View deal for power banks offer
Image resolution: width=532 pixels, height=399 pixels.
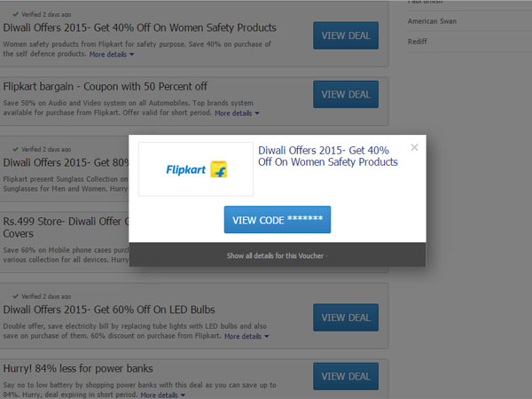[x=345, y=376]
